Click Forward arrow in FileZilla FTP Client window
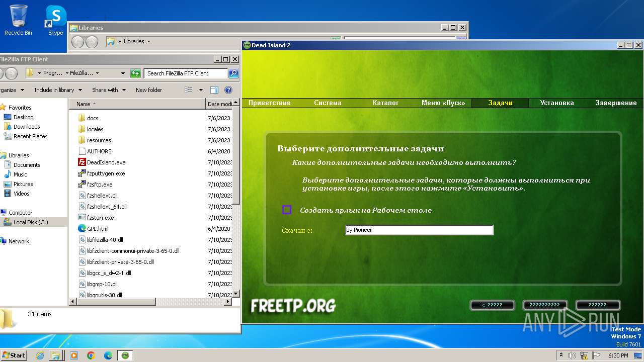Screen dimensions: 644x362 (11, 73)
